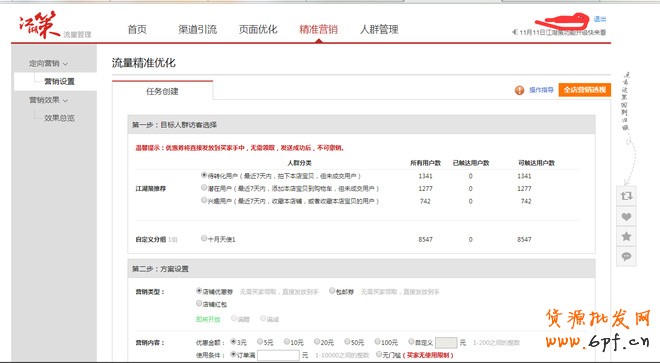Click the 8547 value under 所有用户数
The width and height of the screenshot is (660, 363).
(425, 239)
